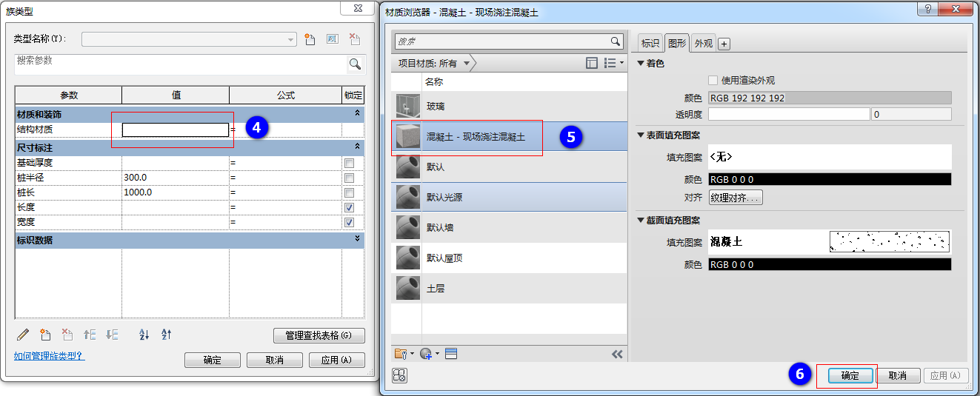The image size is (980, 396).
Task: Click the 搜索参数 search field
Action: [181, 64]
